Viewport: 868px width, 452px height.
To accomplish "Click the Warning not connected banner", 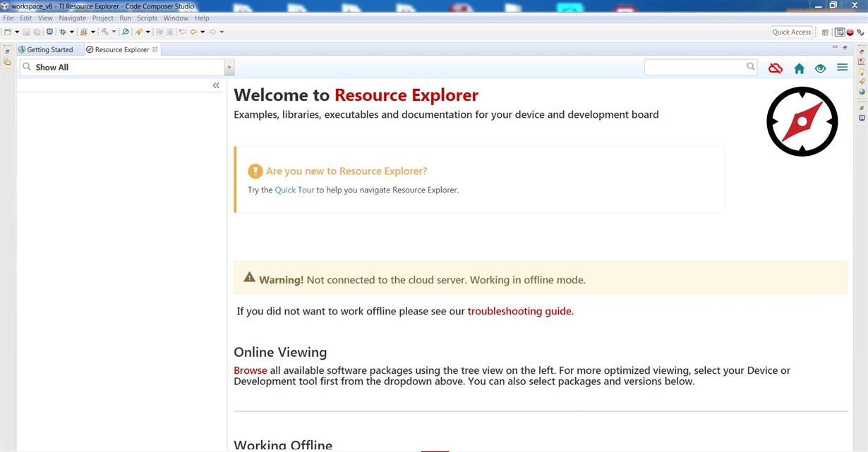I will pos(541,278).
